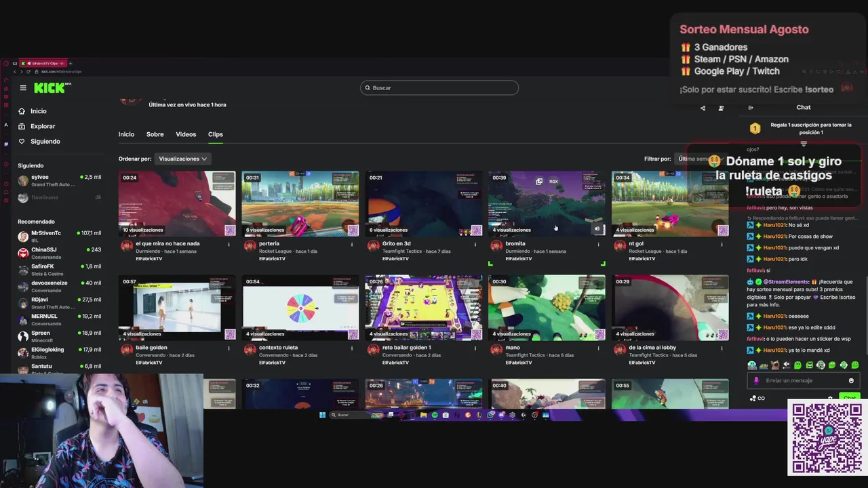Click the Kick search field
868x488 pixels.
point(439,87)
